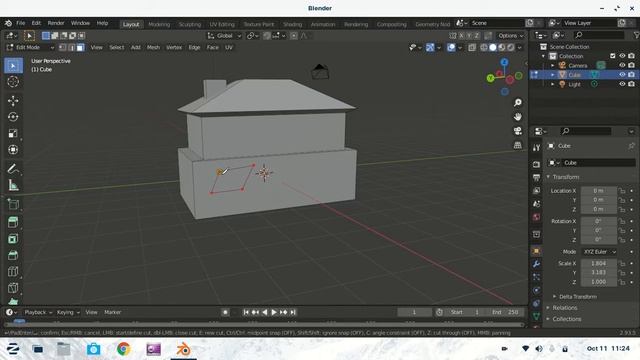640x360 pixels.
Task: Open the XYZ Euler rotation mode dropdown
Action: point(599,252)
